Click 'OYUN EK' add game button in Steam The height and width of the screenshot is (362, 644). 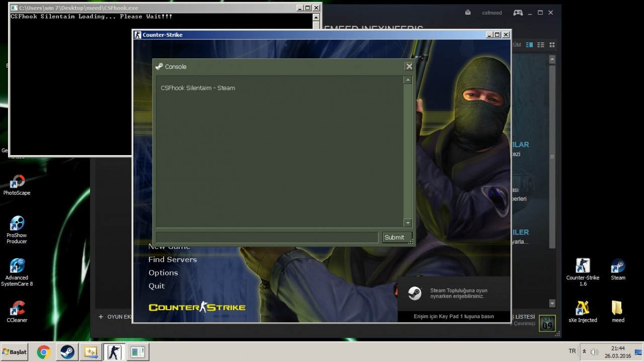[x=115, y=317]
